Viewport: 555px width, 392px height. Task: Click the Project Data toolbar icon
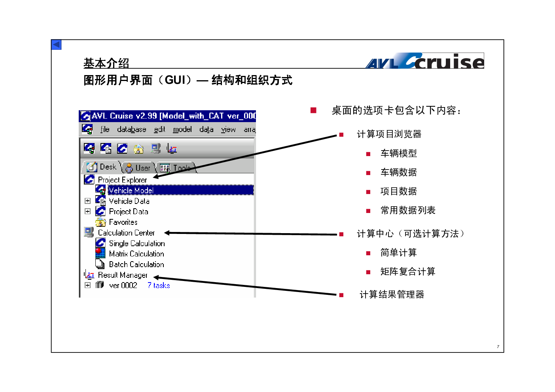[122, 149]
